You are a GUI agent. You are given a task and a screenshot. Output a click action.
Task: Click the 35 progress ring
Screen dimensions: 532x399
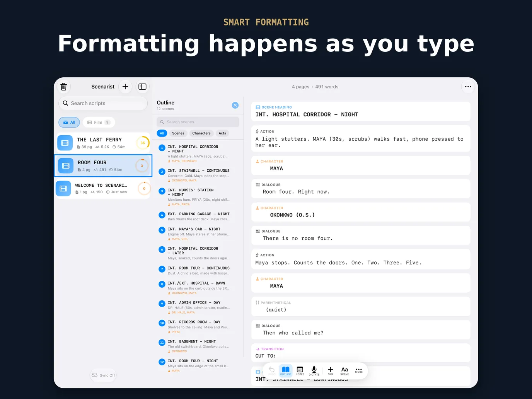[143, 143]
